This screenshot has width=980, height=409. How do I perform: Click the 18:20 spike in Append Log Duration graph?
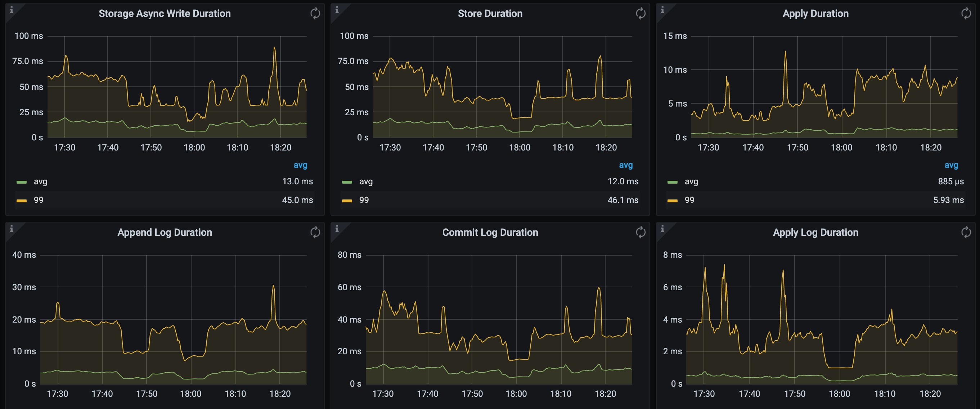pos(273,286)
